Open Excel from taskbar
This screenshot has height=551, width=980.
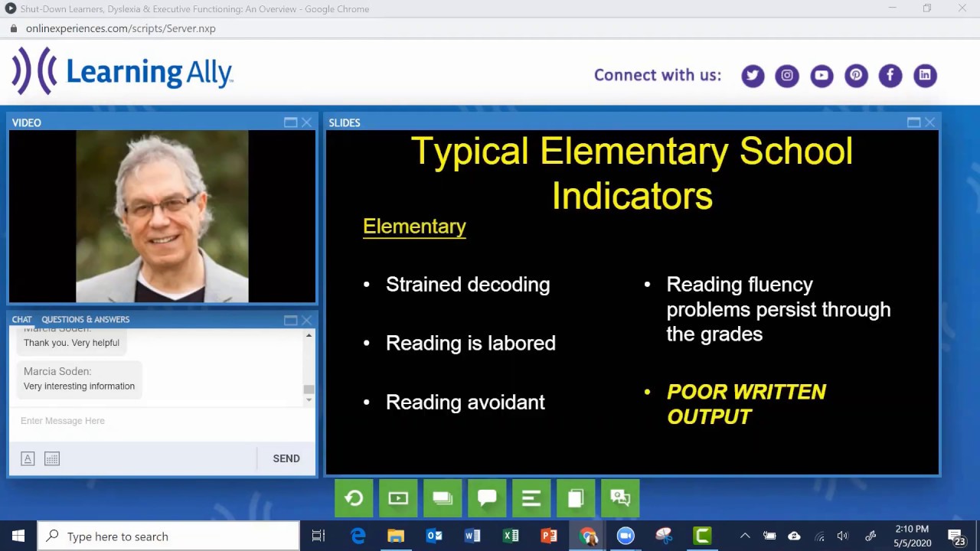tap(511, 536)
